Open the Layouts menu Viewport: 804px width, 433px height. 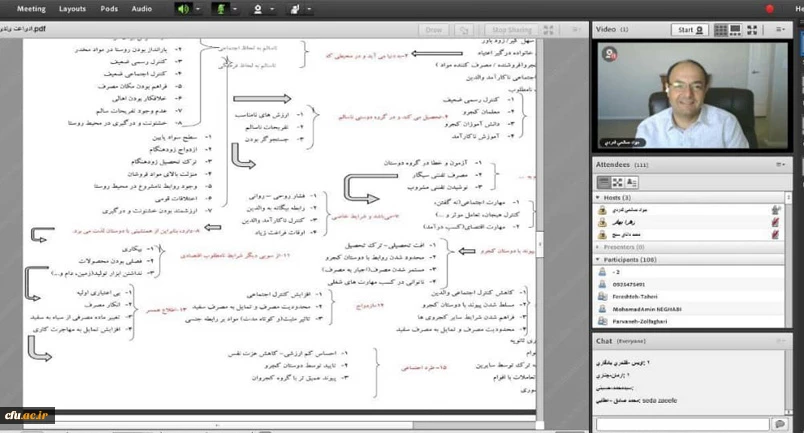[72, 8]
